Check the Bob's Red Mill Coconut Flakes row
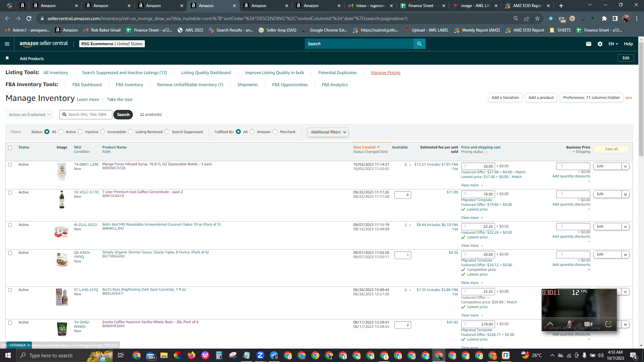 click(10, 225)
